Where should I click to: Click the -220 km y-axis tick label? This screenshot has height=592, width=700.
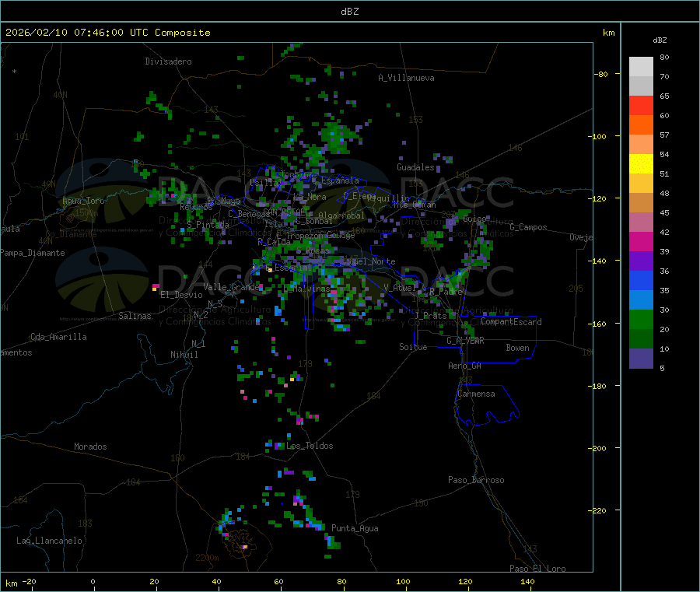(x=599, y=511)
